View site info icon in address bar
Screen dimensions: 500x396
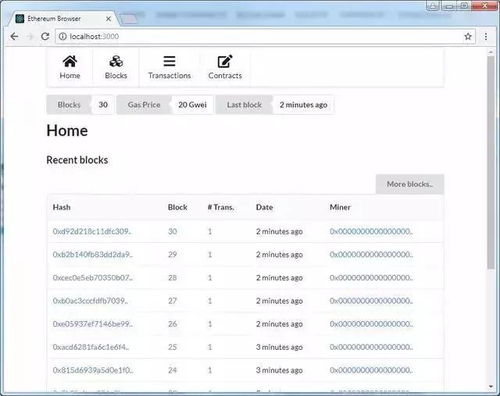click(63, 36)
